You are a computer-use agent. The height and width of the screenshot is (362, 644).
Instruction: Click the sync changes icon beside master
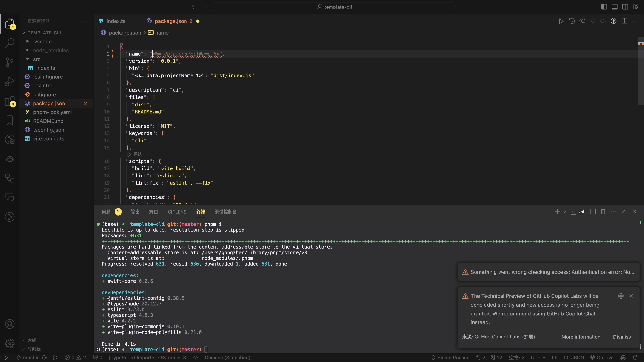(x=44, y=358)
